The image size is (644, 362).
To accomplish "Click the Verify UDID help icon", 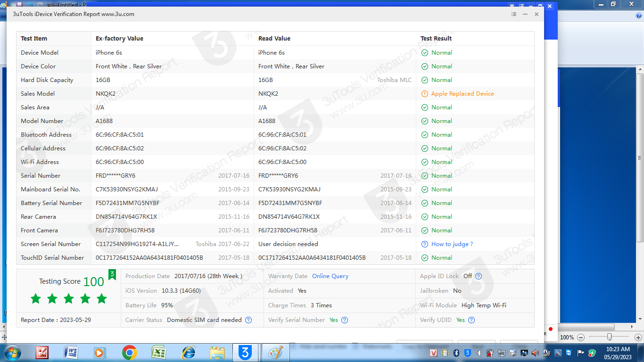I will 471,320.
